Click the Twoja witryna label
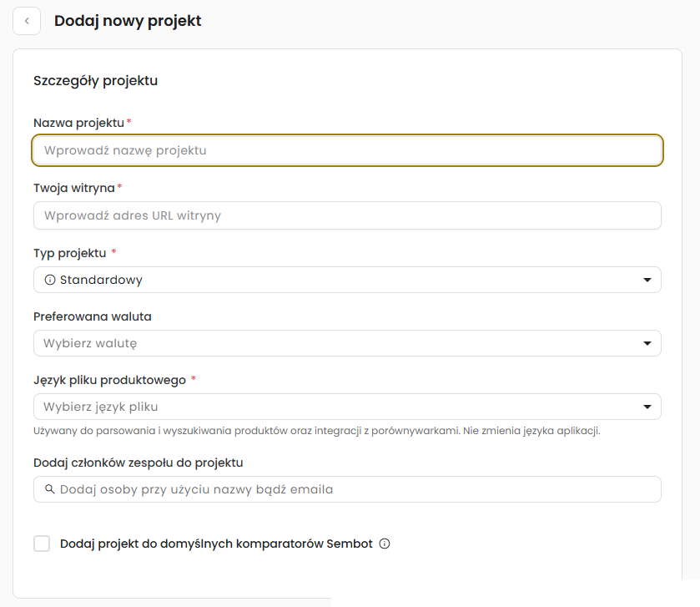 [x=74, y=188]
